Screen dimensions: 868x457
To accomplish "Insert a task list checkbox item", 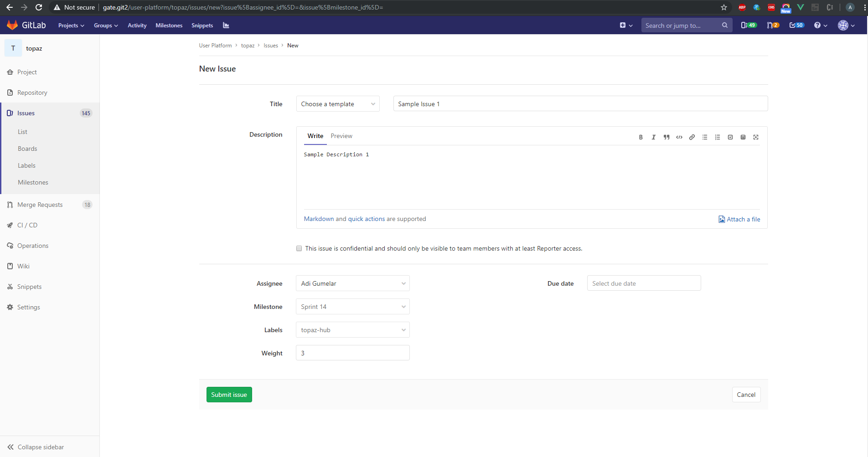I will (730, 137).
